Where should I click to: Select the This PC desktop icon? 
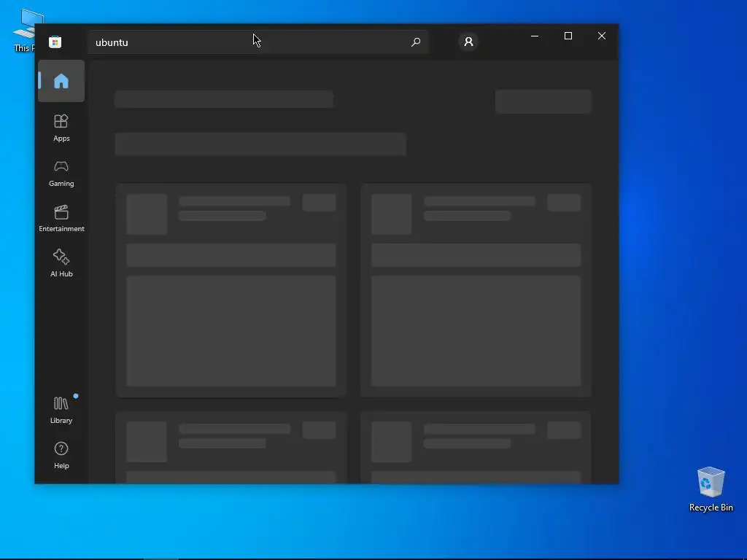[x=25, y=29]
